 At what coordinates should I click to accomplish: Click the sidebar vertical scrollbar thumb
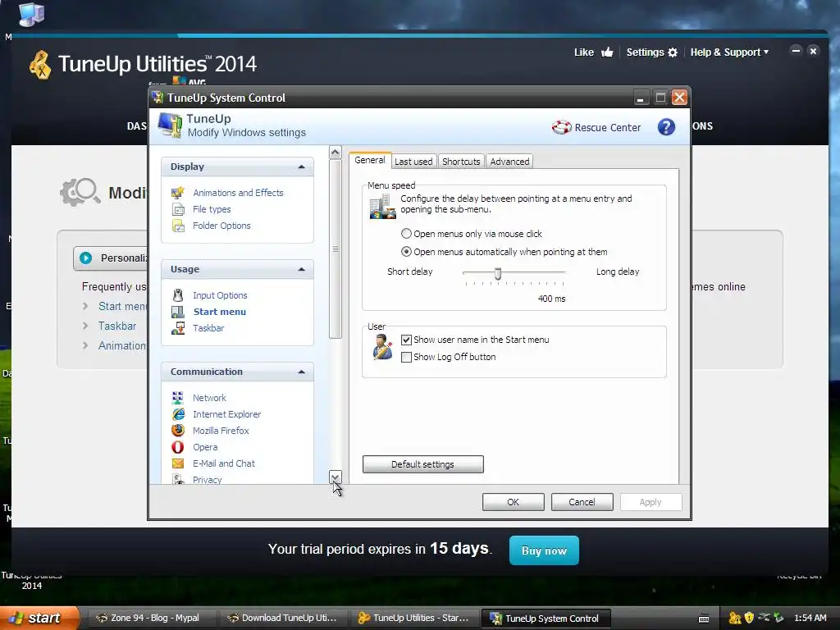click(336, 249)
